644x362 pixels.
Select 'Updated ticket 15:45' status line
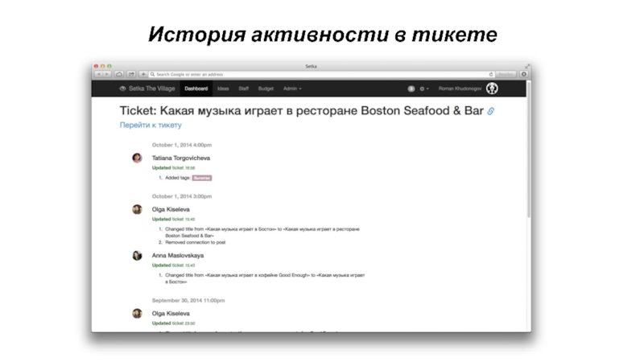[x=173, y=219]
